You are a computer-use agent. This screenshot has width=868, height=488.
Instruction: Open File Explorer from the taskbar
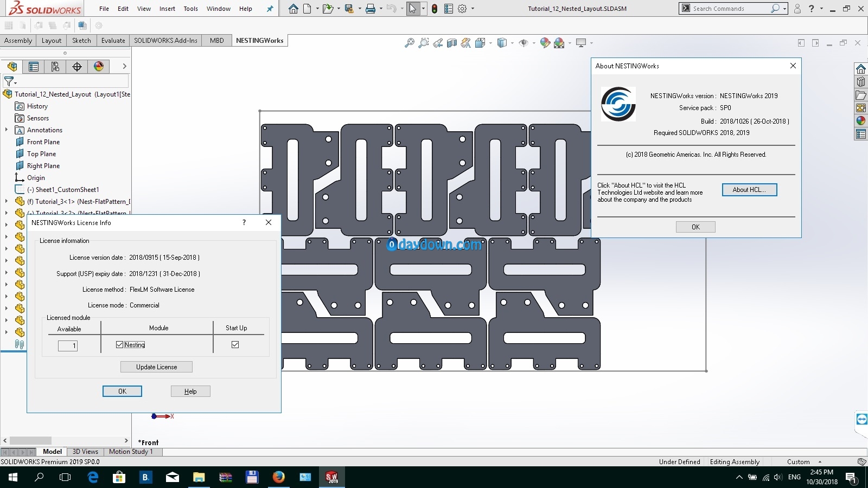tap(199, 477)
